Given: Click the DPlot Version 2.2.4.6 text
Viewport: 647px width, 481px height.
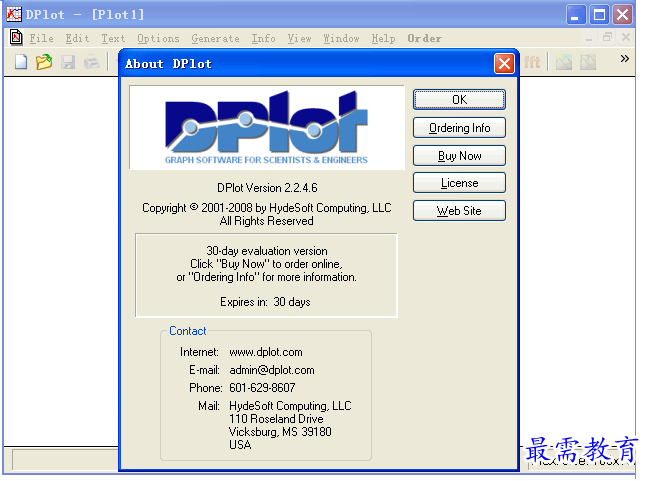Looking at the screenshot, I should [267, 188].
